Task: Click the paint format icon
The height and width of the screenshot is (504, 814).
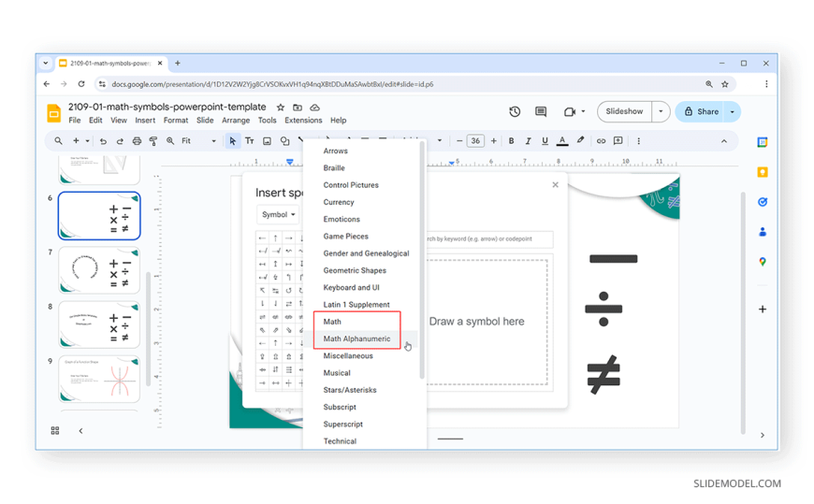Action: [x=153, y=141]
